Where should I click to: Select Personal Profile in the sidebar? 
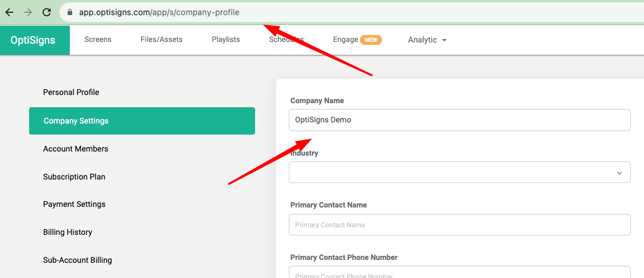pyautogui.click(x=71, y=92)
